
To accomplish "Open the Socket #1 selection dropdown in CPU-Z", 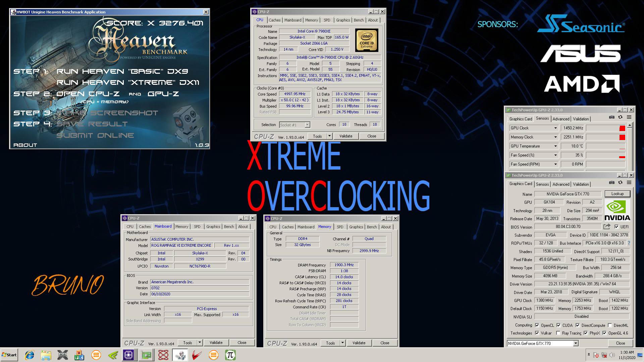I will pyautogui.click(x=307, y=125).
